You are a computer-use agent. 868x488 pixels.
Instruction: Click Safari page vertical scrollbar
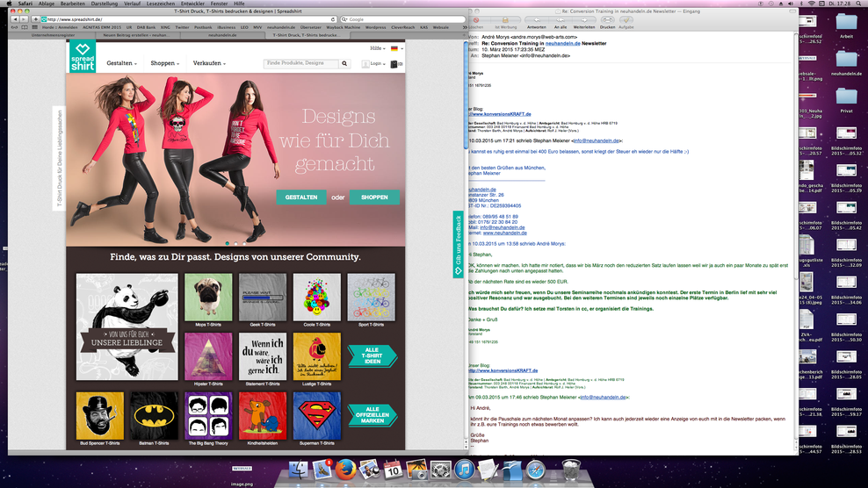click(x=465, y=95)
